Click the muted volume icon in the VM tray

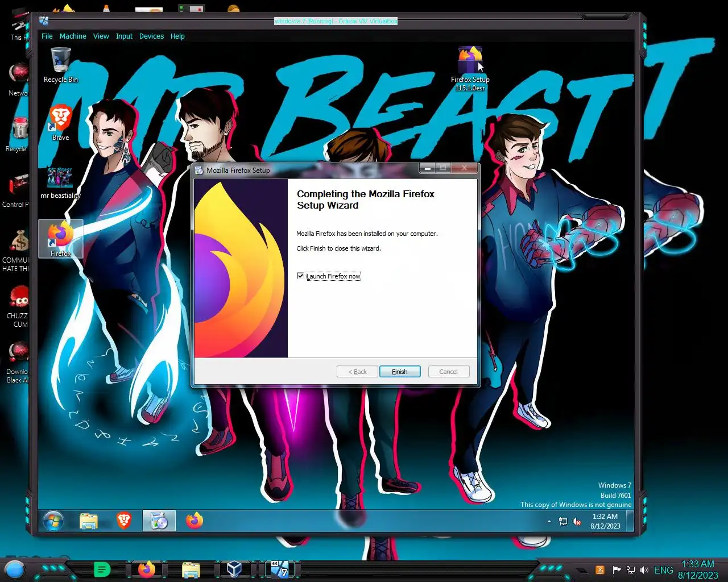[x=577, y=521]
